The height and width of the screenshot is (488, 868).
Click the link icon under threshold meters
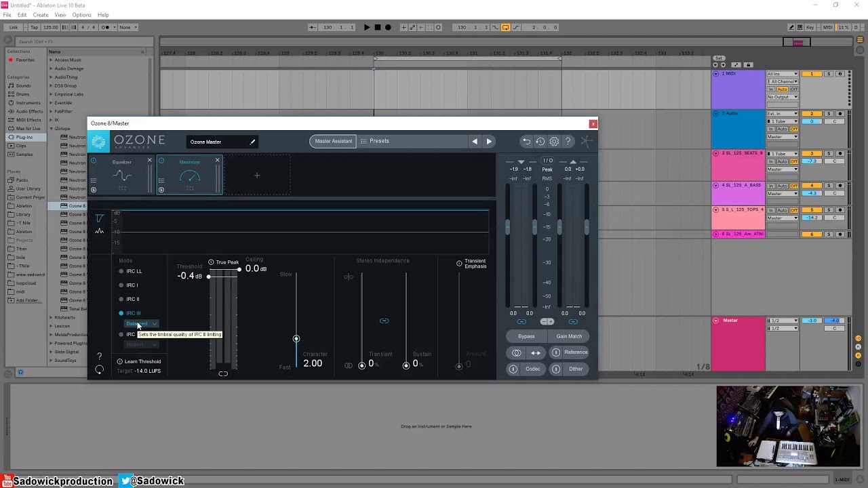(223, 373)
